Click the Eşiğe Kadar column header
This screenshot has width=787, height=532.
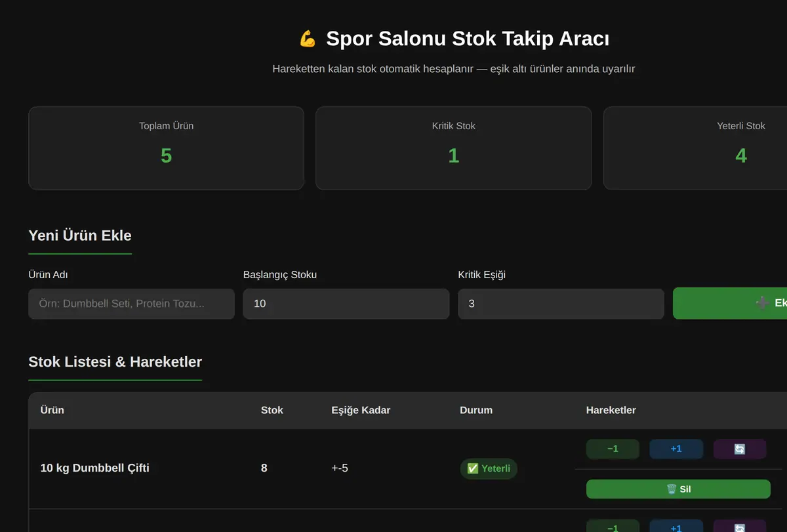(361, 410)
